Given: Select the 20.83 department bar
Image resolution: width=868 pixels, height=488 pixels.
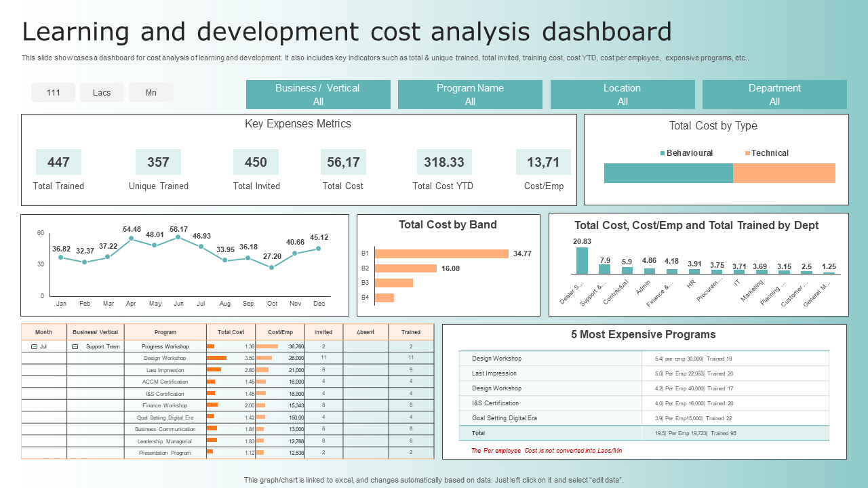Looking at the screenshot, I should pos(582,260).
